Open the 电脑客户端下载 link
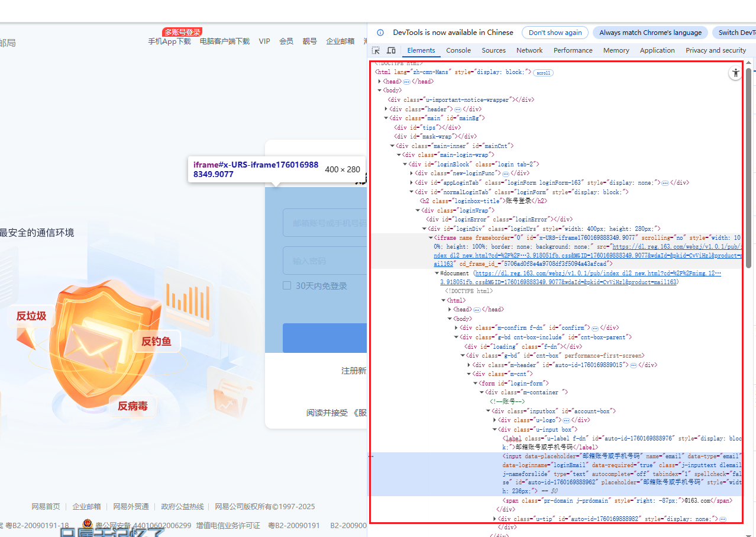Viewport: 756px width, 537px height. click(225, 41)
